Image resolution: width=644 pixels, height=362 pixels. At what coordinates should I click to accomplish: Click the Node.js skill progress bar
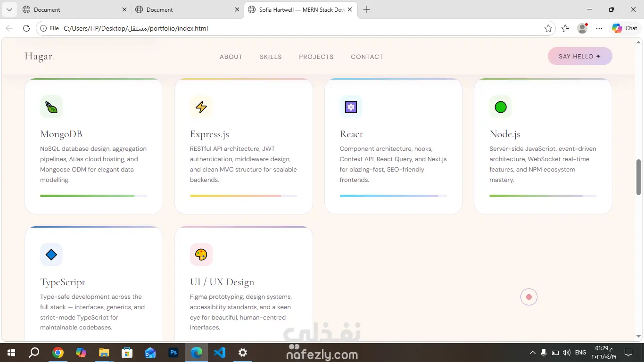(543, 196)
